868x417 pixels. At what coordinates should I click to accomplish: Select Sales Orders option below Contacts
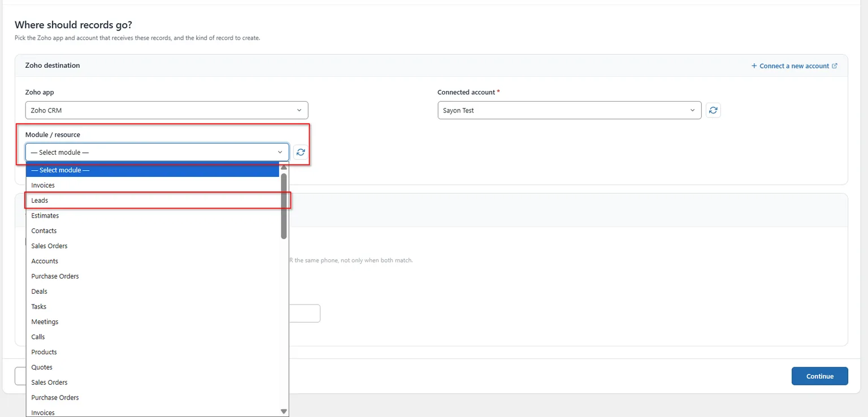click(x=153, y=246)
